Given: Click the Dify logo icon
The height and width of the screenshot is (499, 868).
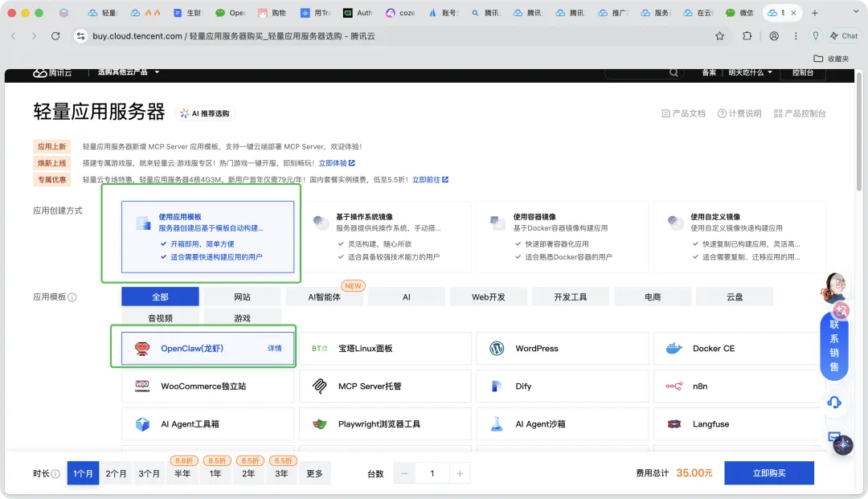Looking at the screenshot, I should pos(497,387).
